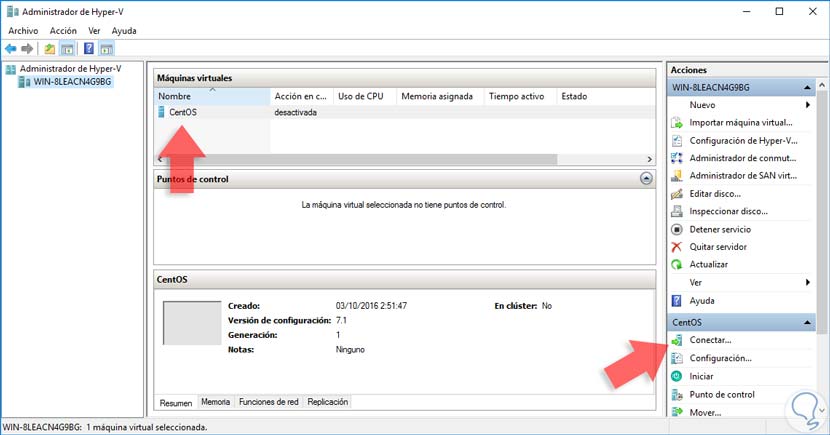Click the Ayuda icon in Acciones
The height and width of the screenshot is (435, 830).
(676, 301)
